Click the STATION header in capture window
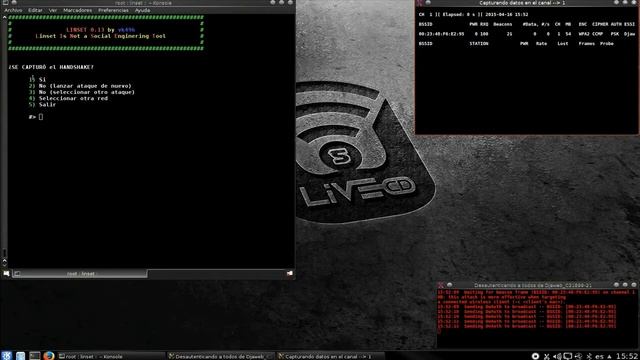Screen dimensions: 640x360 (x=478, y=44)
